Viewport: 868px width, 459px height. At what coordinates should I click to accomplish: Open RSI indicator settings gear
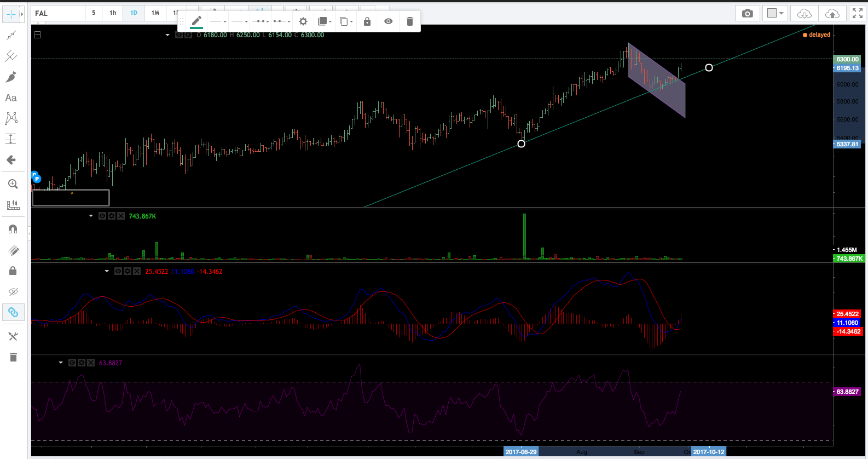point(82,363)
